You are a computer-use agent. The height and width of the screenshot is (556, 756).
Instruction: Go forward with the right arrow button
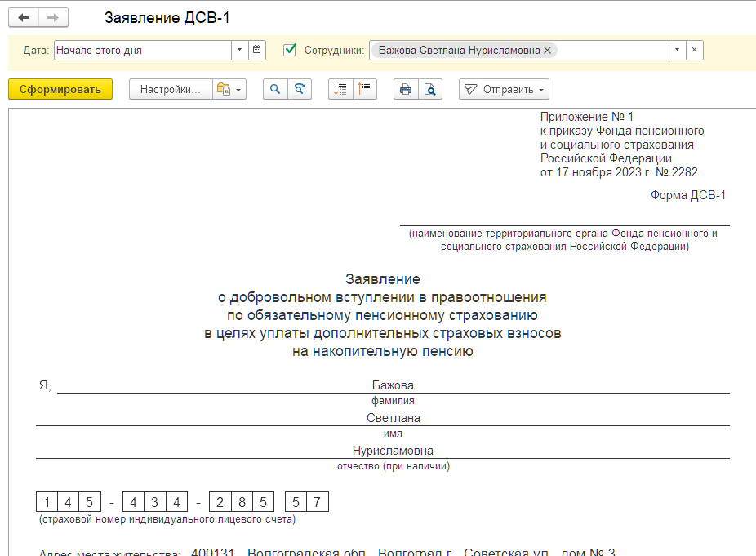point(53,18)
